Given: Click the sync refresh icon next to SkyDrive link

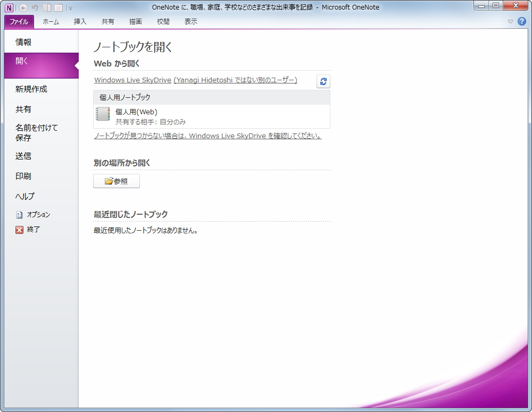Looking at the screenshot, I should pyautogui.click(x=323, y=81).
